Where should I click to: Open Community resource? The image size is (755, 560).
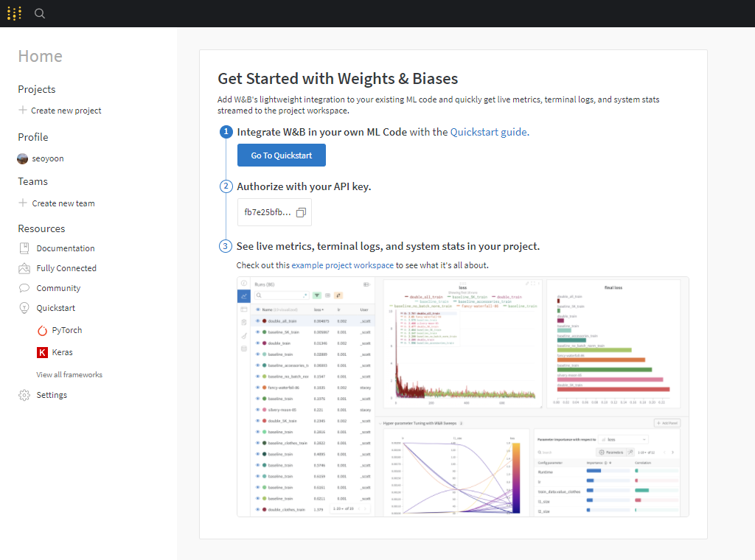(58, 287)
